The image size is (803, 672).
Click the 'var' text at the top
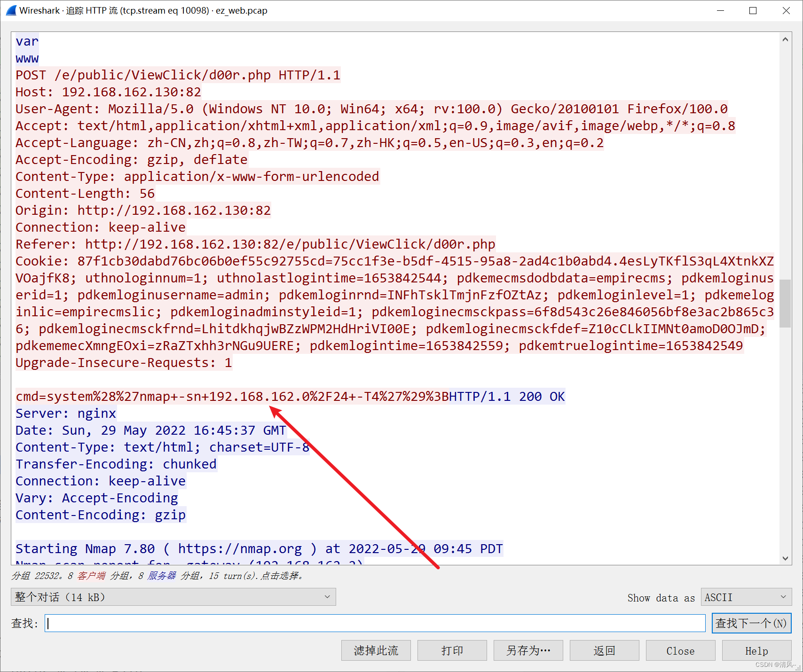pos(27,41)
